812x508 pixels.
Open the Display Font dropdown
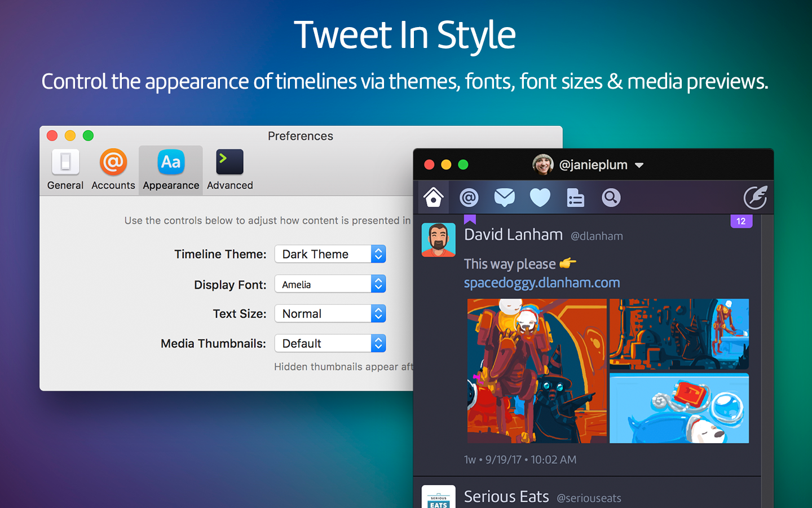tap(330, 284)
